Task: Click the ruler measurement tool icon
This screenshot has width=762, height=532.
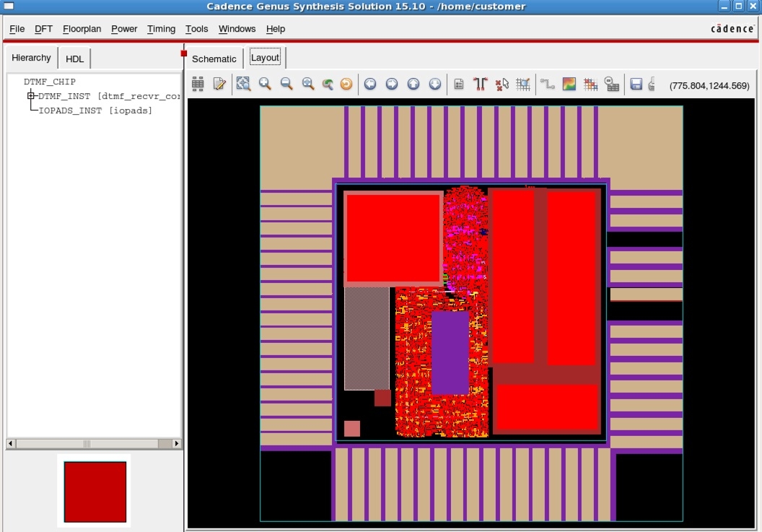Action: pos(480,84)
